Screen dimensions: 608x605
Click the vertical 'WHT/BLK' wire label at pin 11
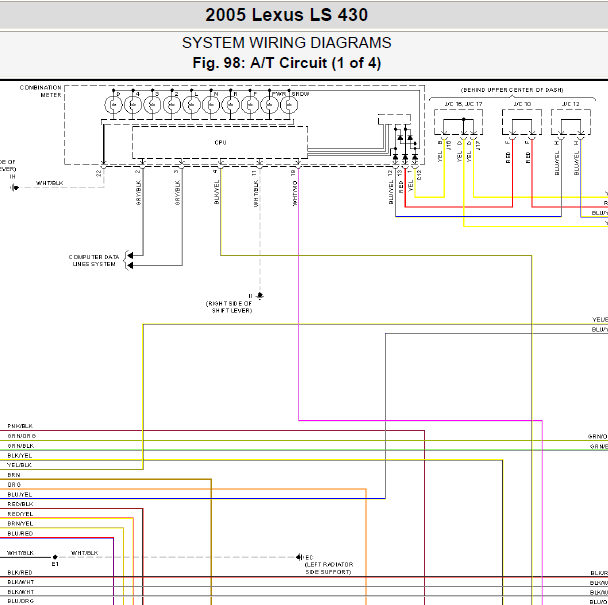(256, 194)
